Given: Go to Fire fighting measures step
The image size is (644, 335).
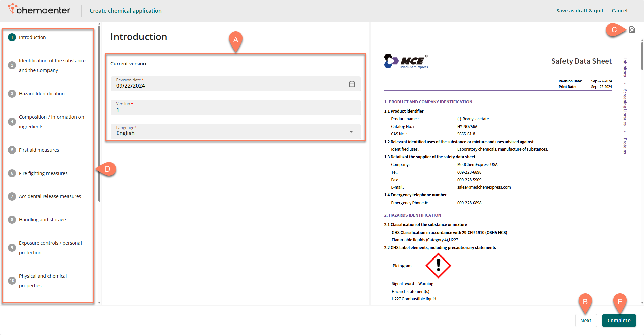Looking at the screenshot, I should [43, 173].
